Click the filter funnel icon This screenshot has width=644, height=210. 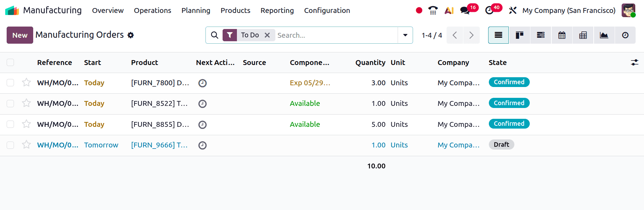tap(230, 35)
